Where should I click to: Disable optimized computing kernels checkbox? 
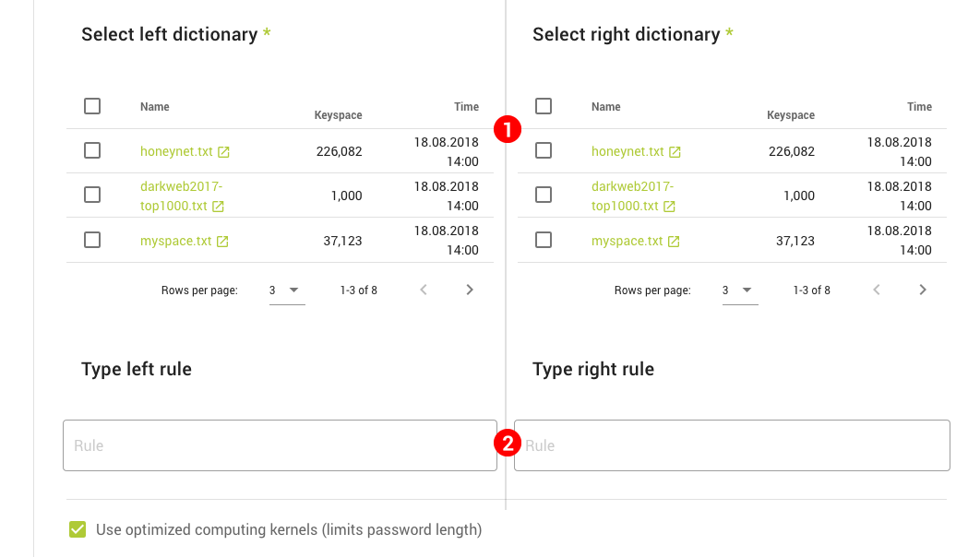[78, 529]
